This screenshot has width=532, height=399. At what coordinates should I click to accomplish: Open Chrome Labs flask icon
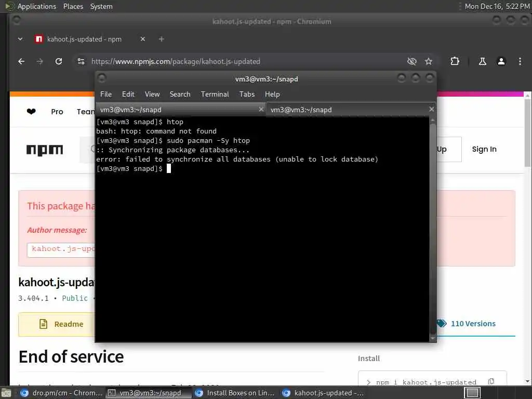[483, 61]
